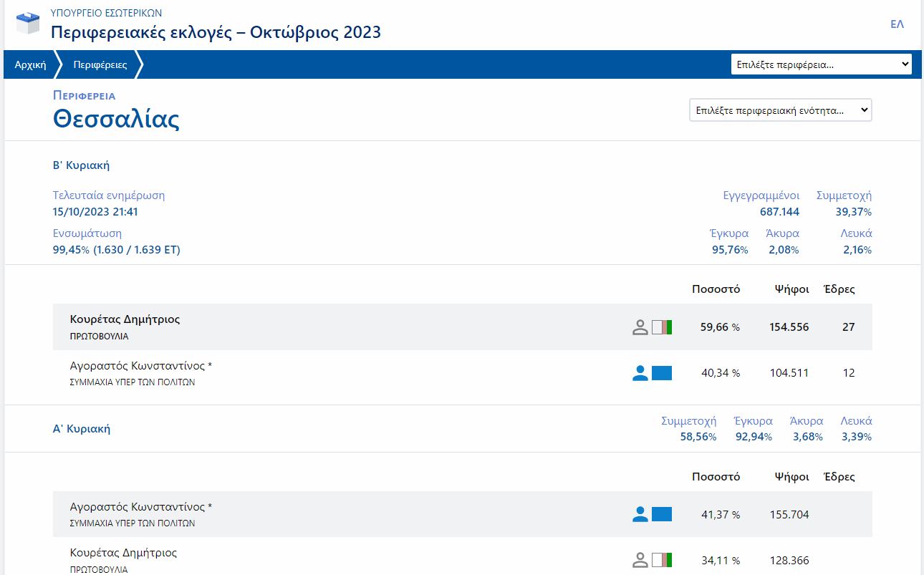Image resolution: width=924 pixels, height=575 pixels.
Task: Click second-round Λευκά value 2,16%
Action: (857, 250)
